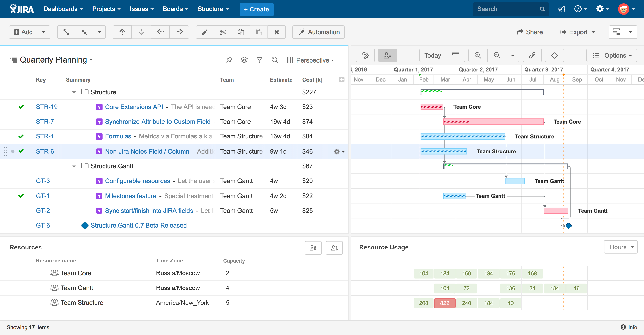Add a column with the plus icon
Image resolution: width=644 pixels, height=335 pixels.
342,79
